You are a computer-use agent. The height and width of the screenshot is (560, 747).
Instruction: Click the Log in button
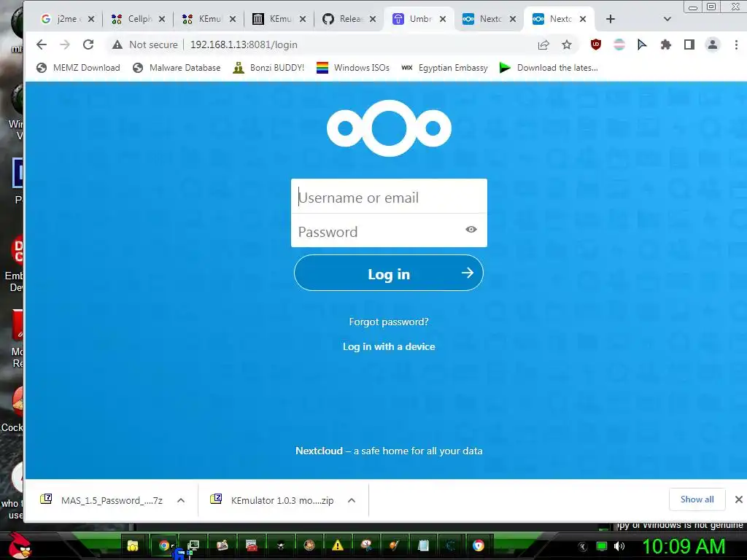point(389,273)
